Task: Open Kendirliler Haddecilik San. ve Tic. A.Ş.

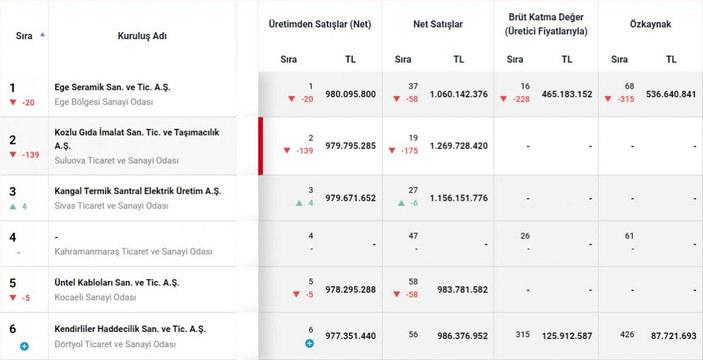Action: [x=130, y=329]
